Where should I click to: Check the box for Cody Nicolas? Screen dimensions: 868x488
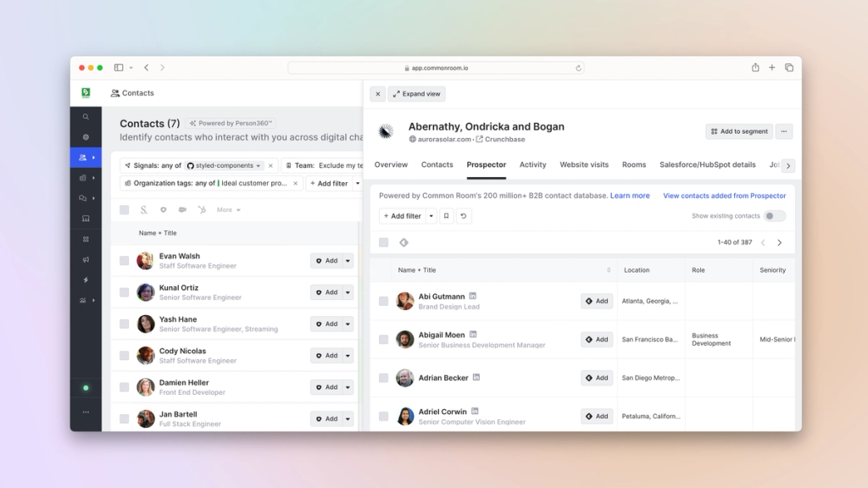pyautogui.click(x=125, y=355)
